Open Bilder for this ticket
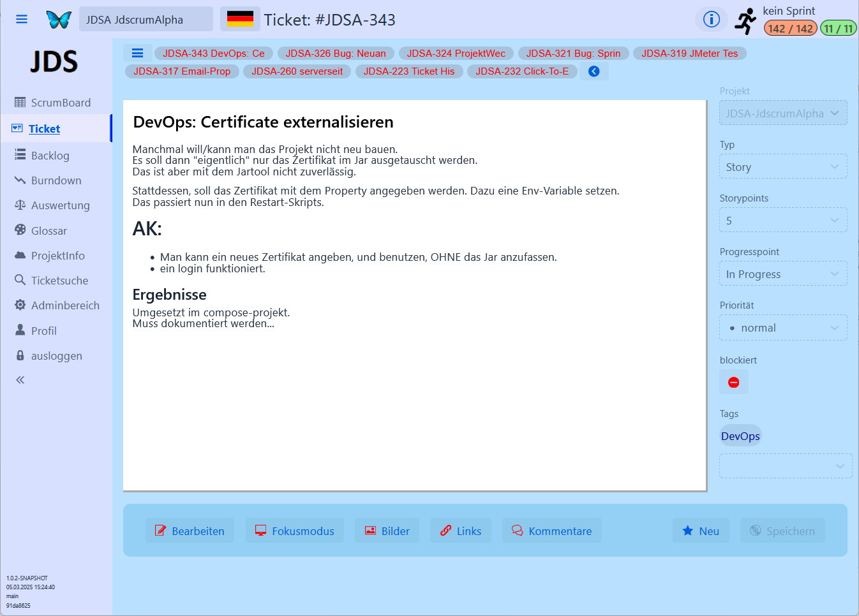The height and width of the screenshot is (616, 859). click(387, 531)
